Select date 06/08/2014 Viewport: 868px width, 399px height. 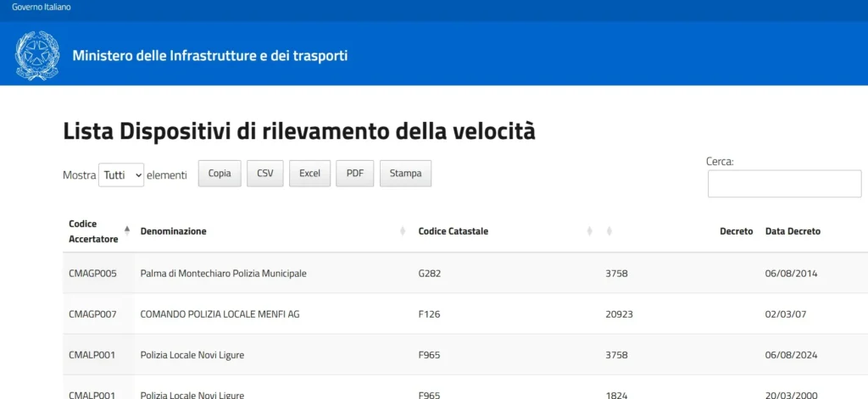pos(791,274)
